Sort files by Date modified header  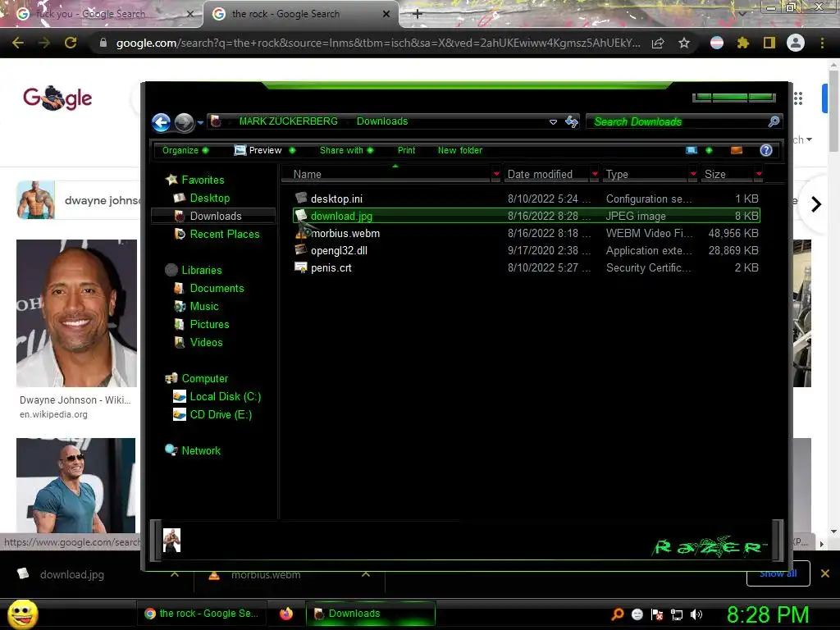[547, 174]
